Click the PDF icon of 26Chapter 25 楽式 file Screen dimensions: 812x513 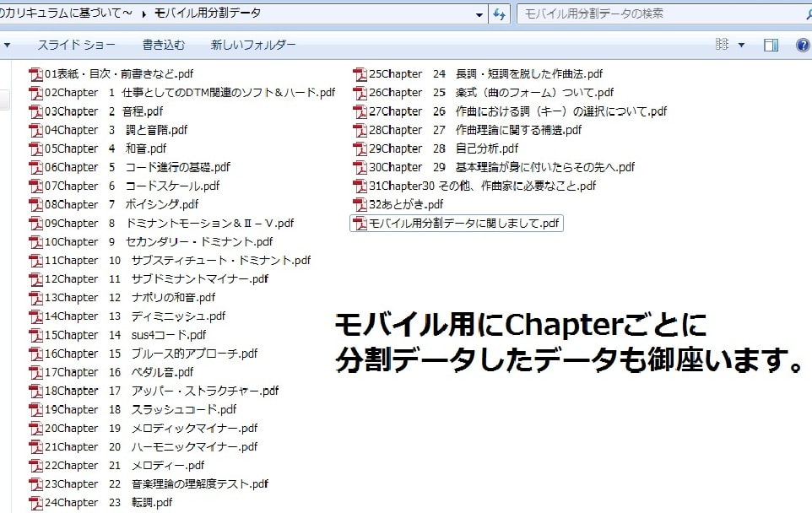[x=360, y=93]
